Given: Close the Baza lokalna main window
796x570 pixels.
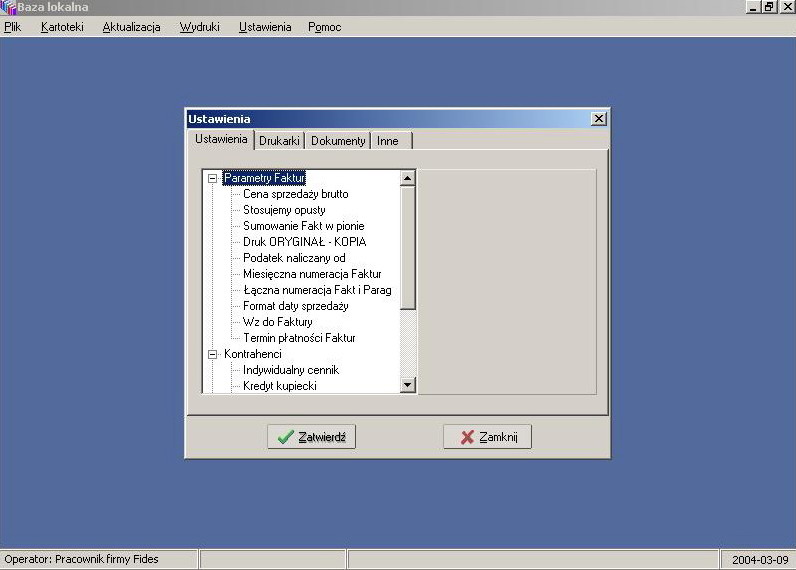Looking at the screenshot, I should pos(787,7).
